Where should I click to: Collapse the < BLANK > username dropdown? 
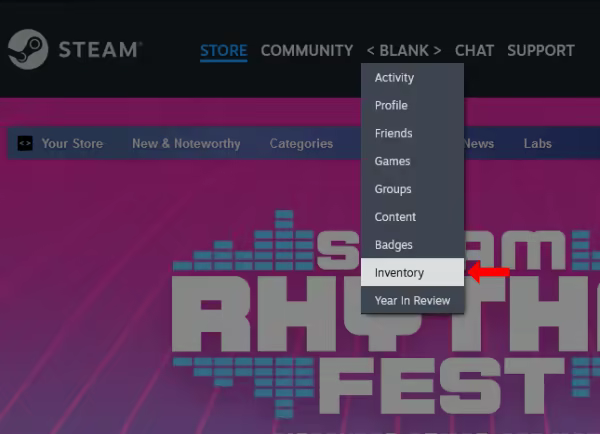point(404,50)
